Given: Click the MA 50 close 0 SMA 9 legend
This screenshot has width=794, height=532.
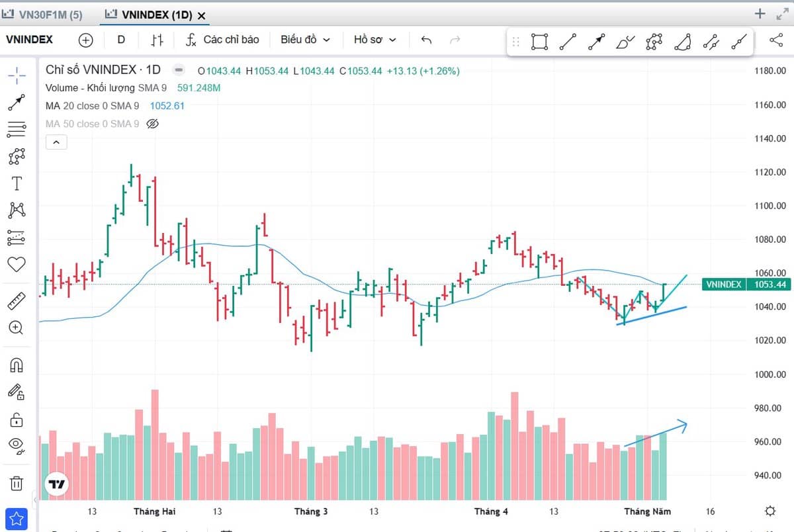Looking at the screenshot, I should (93, 124).
